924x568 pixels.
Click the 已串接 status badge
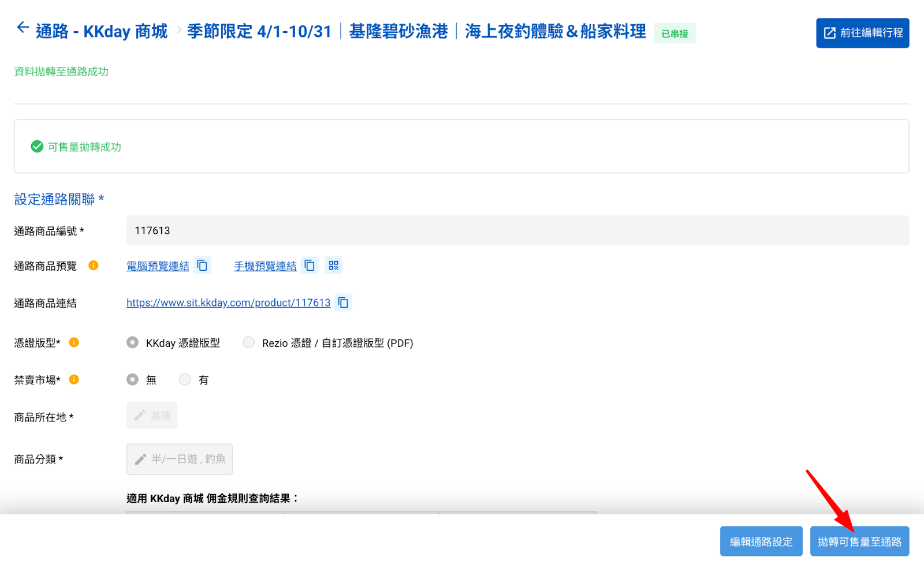(x=675, y=33)
